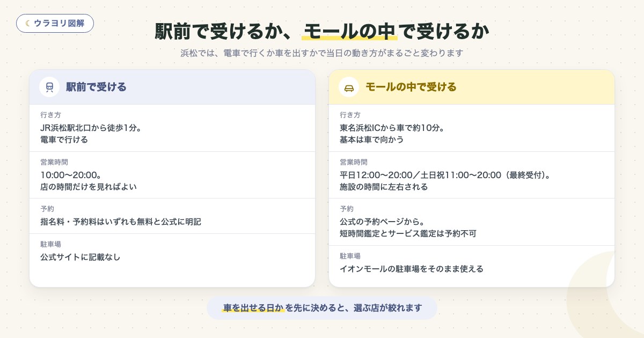Screen dimensions: 644x338
Task: Click text イオンモールの駐車場をそのまま使える
Action: (x=412, y=269)
